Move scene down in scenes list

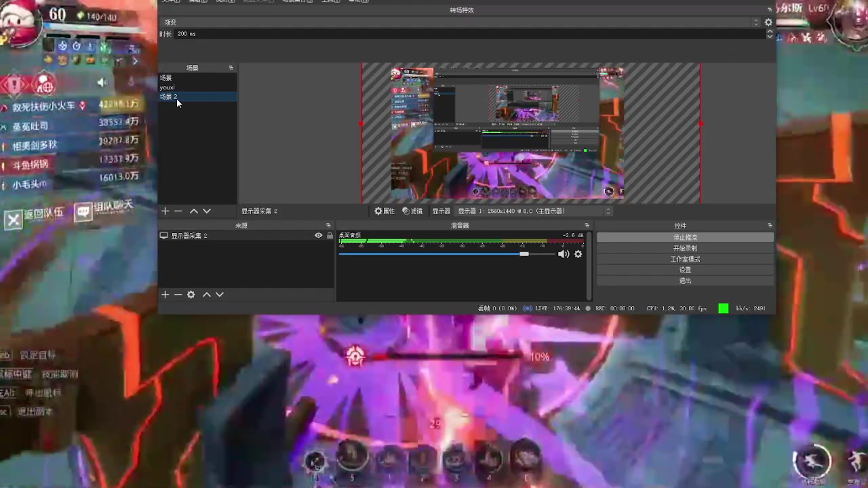[x=207, y=211]
